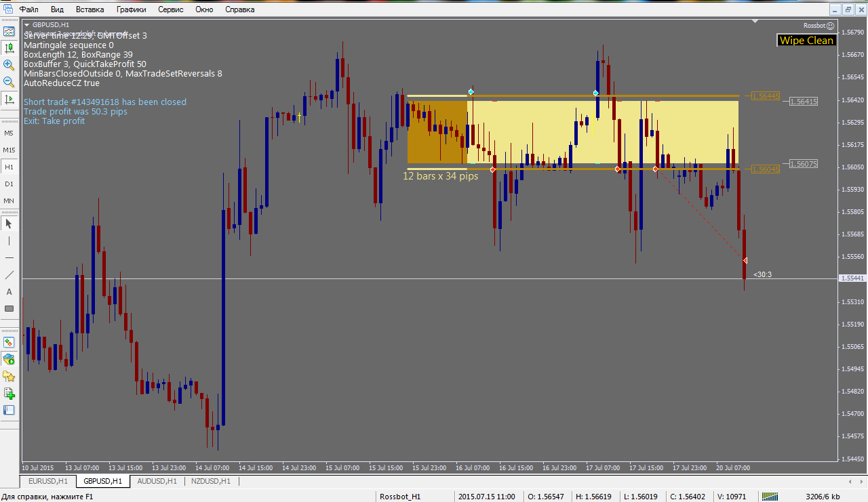Click the line chart type icon
868x502 pixels.
point(9,31)
